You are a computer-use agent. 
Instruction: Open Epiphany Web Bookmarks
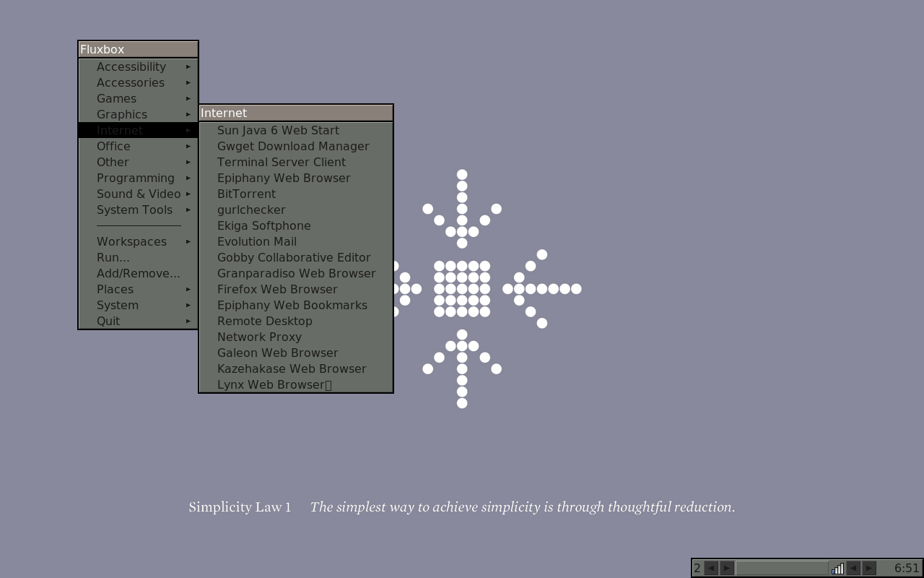[296, 305]
